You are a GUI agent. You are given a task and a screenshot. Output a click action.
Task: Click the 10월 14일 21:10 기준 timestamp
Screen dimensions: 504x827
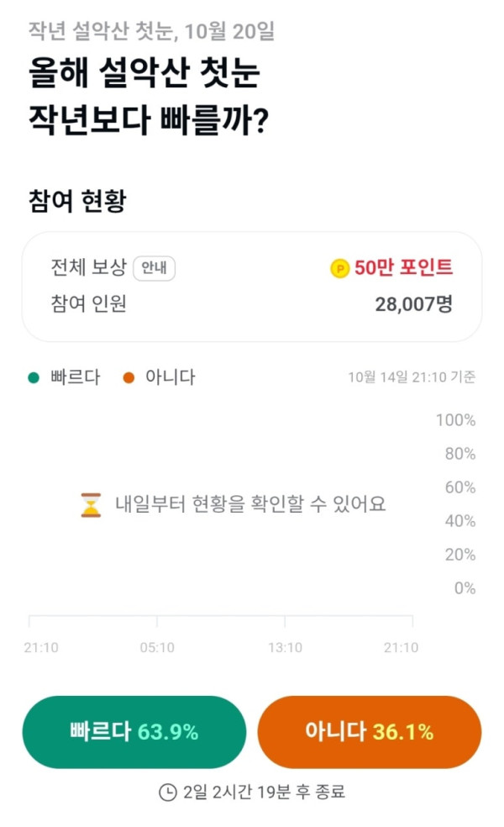pos(412,377)
